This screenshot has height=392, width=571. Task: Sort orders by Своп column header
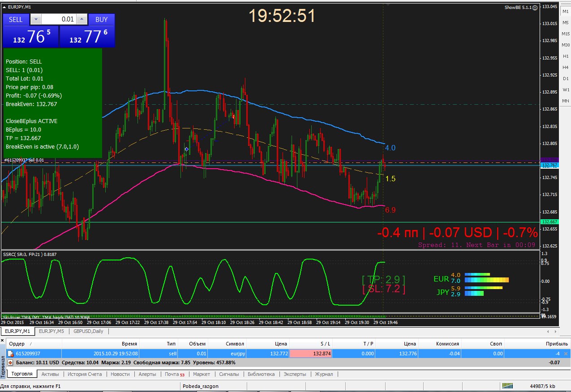(x=482, y=344)
